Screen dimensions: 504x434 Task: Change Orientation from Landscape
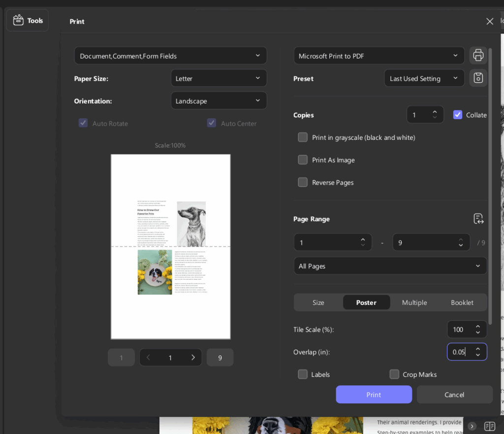tap(219, 100)
